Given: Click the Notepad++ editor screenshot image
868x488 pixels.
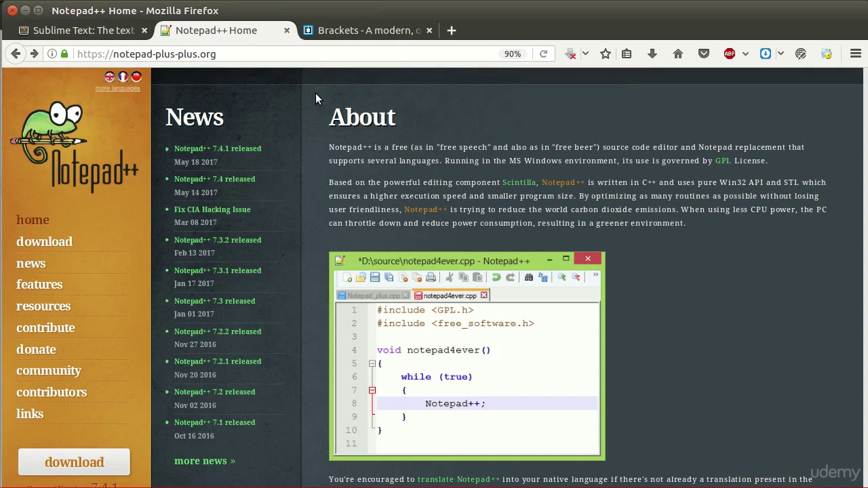Looking at the screenshot, I should coord(467,357).
